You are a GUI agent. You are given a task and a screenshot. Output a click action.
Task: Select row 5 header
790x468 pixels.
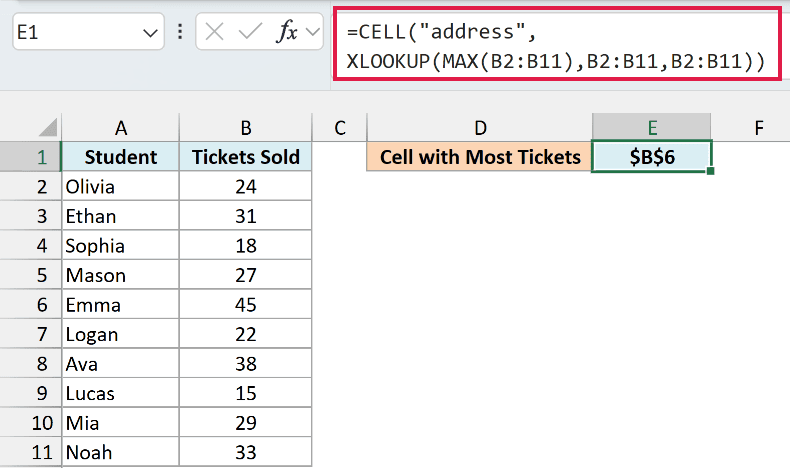click(30, 275)
